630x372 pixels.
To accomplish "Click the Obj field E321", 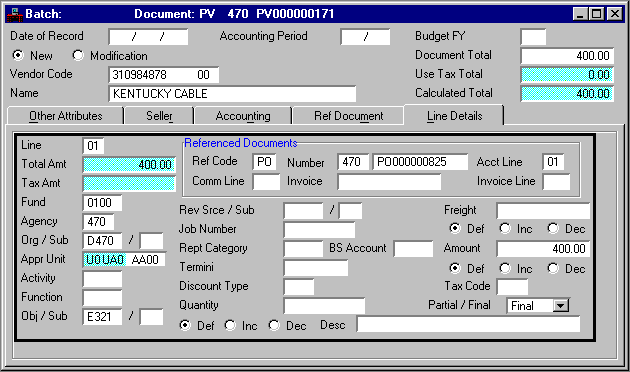I will [x=102, y=317].
